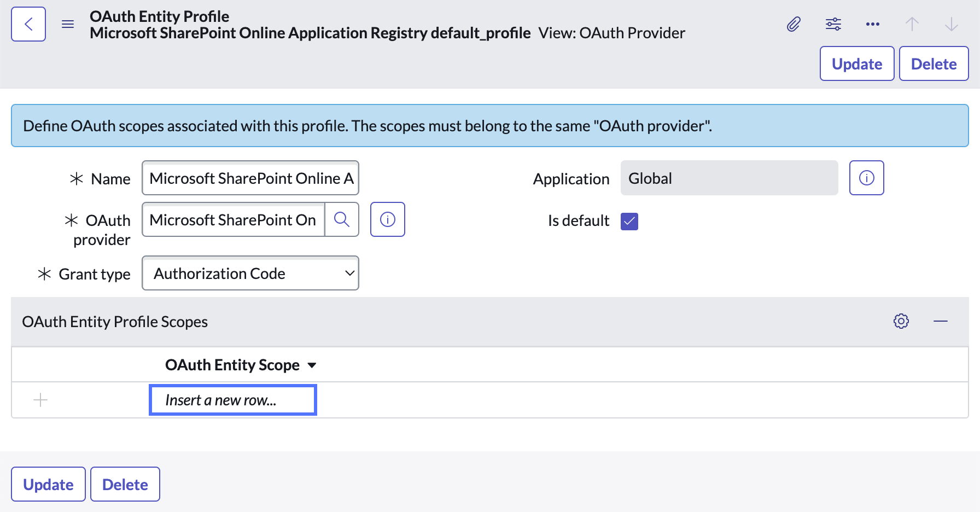Open the form context hamburger menu
Image resolution: width=980 pixels, height=512 pixels.
coord(68,24)
